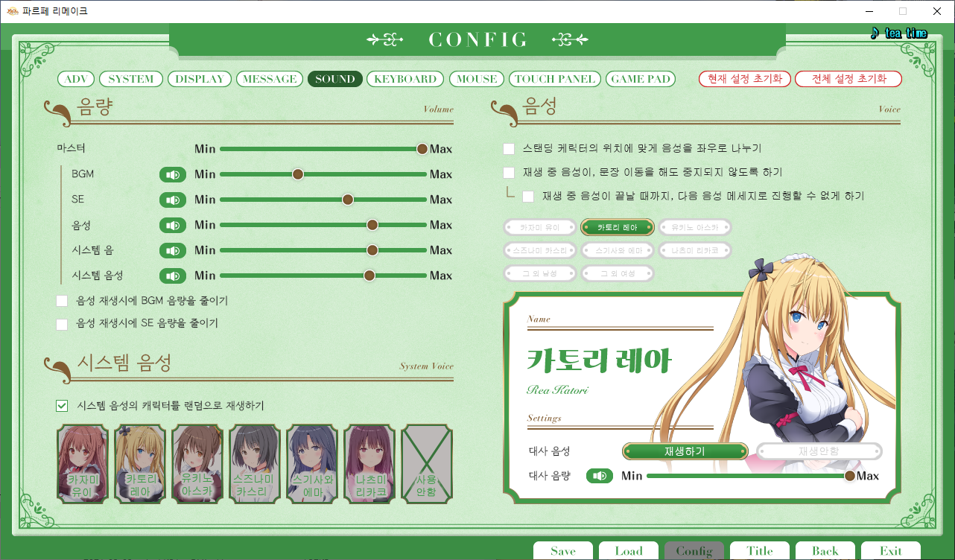Select 나츠미 리카코 voice character button
Image resolution: width=955 pixels, height=560 pixels.
coord(695,250)
